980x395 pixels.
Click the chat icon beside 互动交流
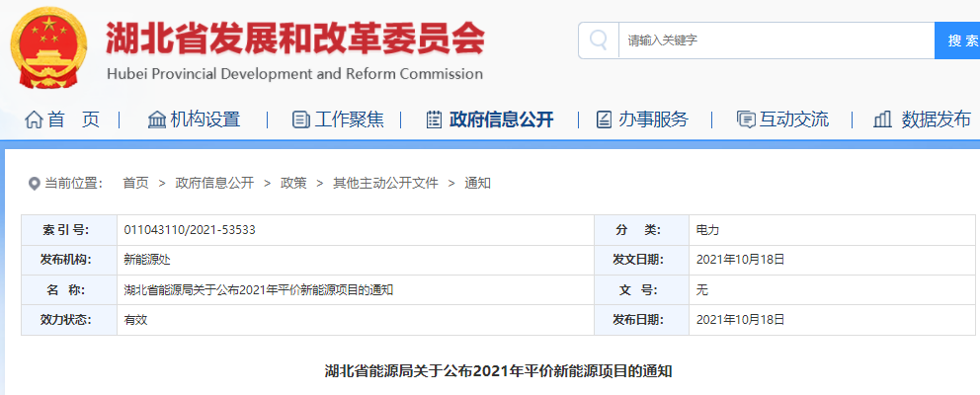[746, 119]
